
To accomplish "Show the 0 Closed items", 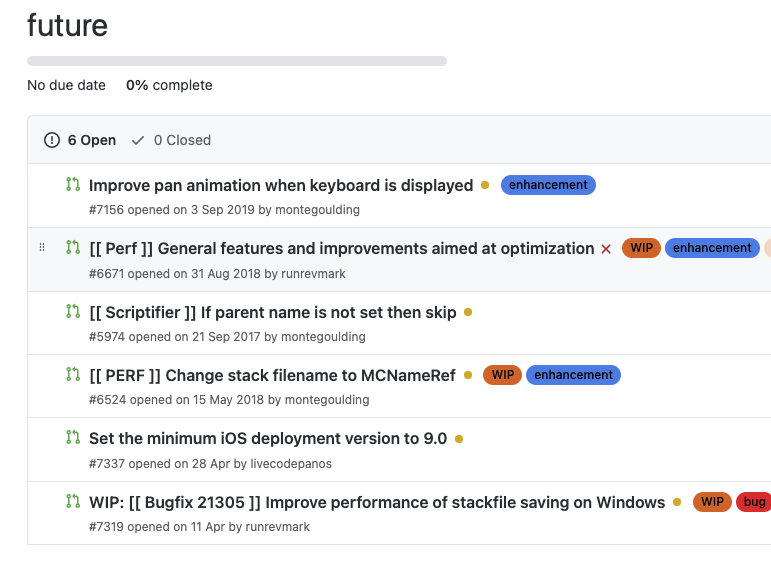I will pos(171,140).
